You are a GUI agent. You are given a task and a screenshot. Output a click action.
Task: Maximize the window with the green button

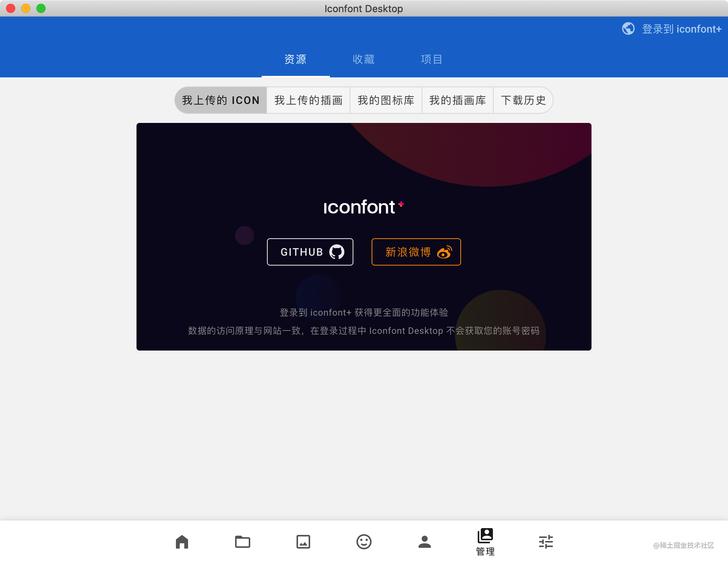(x=41, y=8)
